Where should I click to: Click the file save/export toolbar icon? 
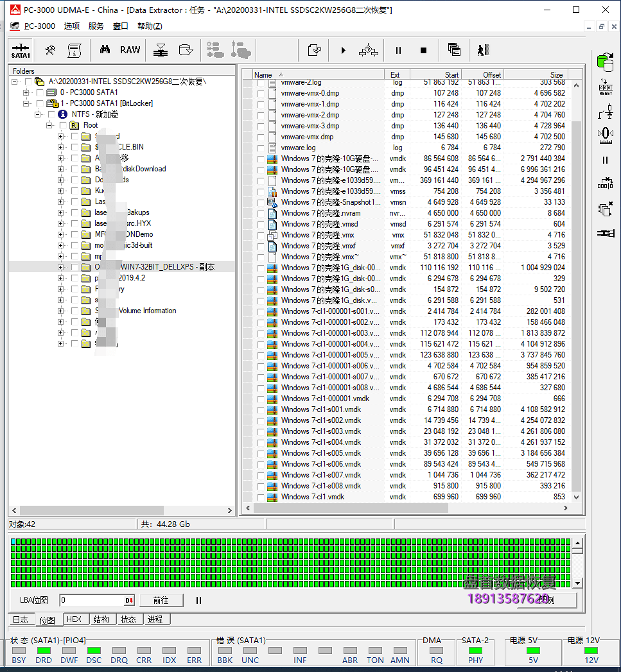coord(315,51)
